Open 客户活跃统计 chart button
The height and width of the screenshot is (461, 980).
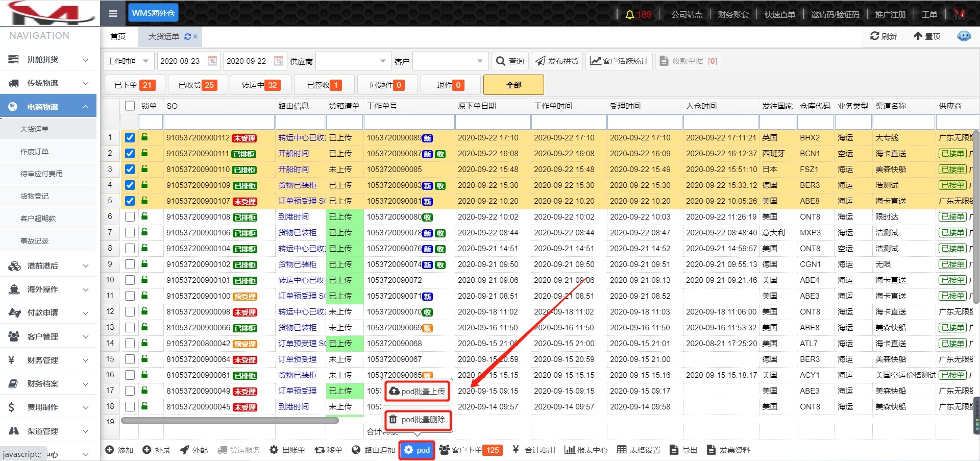coord(619,61)
